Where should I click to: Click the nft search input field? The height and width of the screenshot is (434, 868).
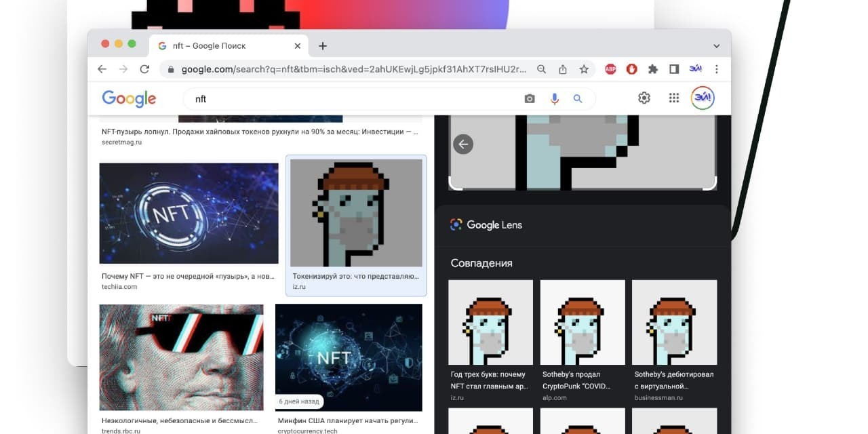(x=353, y=99)
